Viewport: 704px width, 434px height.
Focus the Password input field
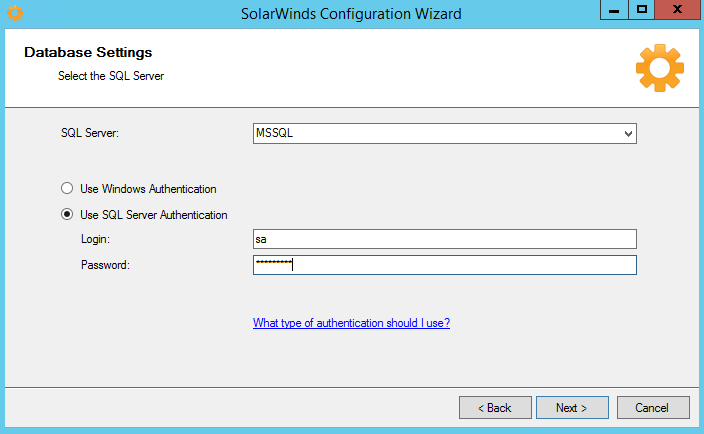click(x=444, y=265)
